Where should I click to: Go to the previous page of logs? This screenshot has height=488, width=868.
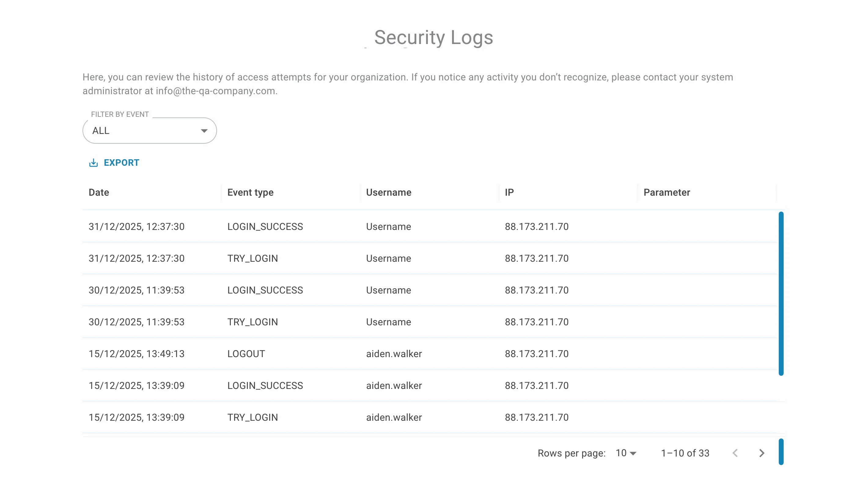(735, 453)
